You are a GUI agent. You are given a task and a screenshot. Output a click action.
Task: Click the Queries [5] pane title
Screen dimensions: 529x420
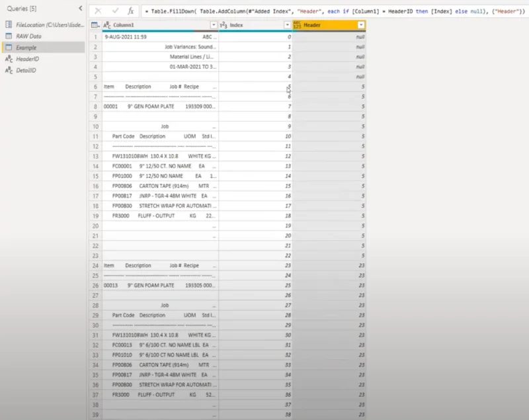click(x=22, y=9)
